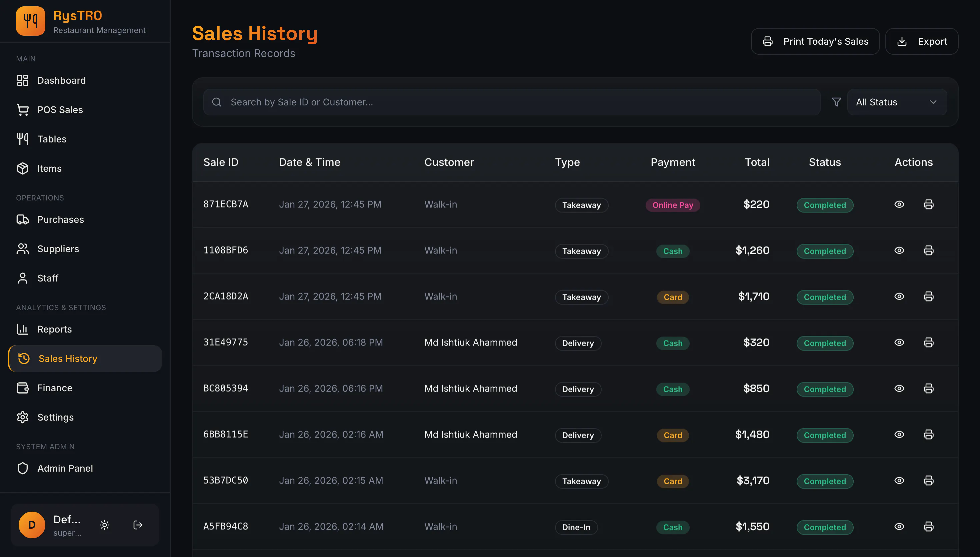Click the D user avatar
980x557 pixels.
tap(32, 525)
